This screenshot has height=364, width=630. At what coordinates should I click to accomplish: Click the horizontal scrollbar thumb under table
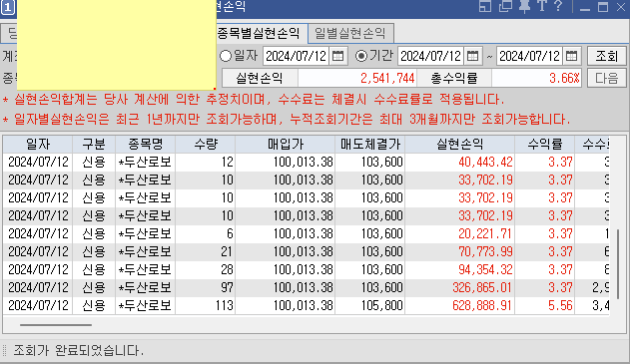56,325
